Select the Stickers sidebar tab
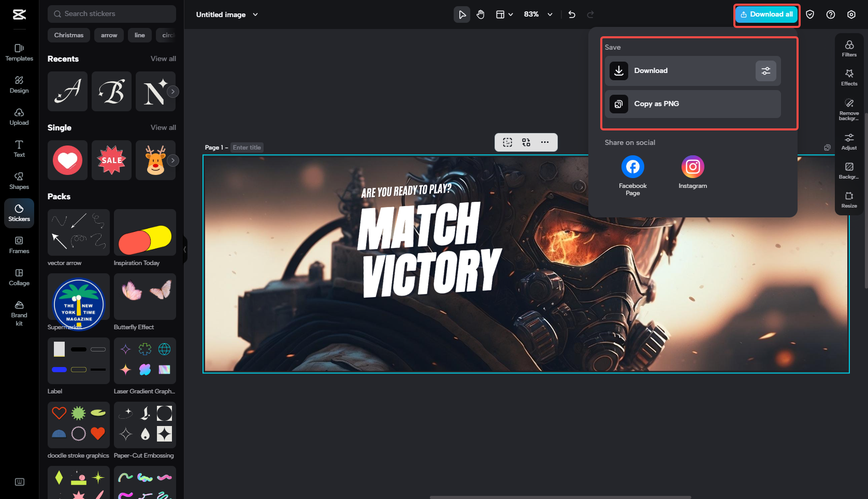Viewport: 868px width, 499px height. coord(19,213)
